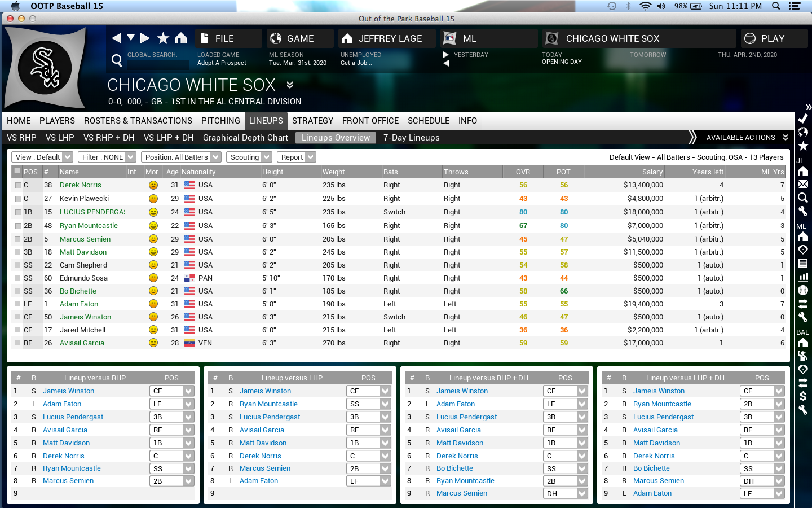
Task: Open the BAL home icon in sidebar
Action: point(803,343)
